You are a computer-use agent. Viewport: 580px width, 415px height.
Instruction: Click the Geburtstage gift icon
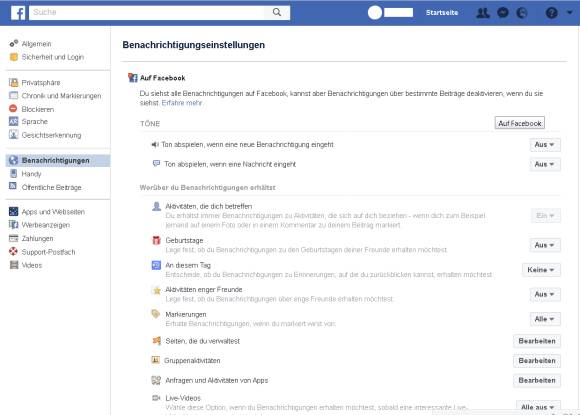coord(156,240)
